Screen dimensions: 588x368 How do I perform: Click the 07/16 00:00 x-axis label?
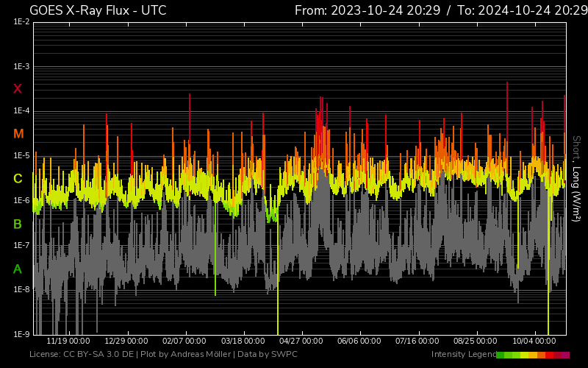coord(417,342)
